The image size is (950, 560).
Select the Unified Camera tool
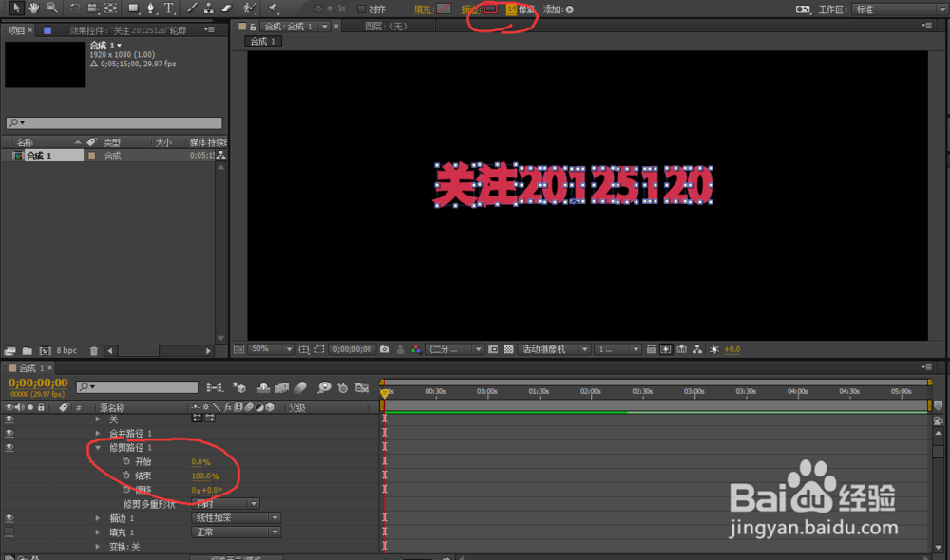tap(93, 9)
